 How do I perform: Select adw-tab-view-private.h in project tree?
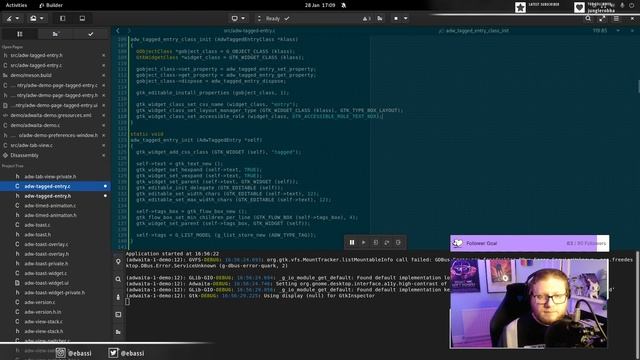(55, 176)
